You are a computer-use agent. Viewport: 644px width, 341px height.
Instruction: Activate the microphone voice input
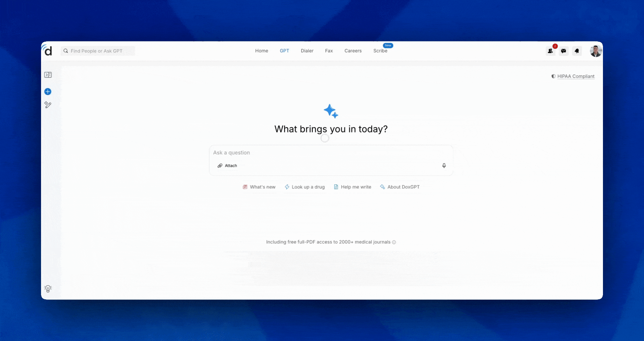[444, 165]
